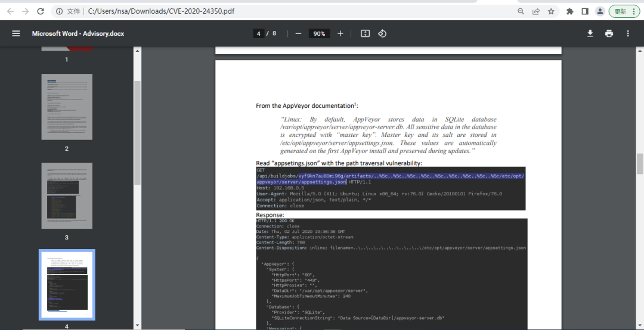Click the '"HttpPort": "80"' line

[293, 275]
